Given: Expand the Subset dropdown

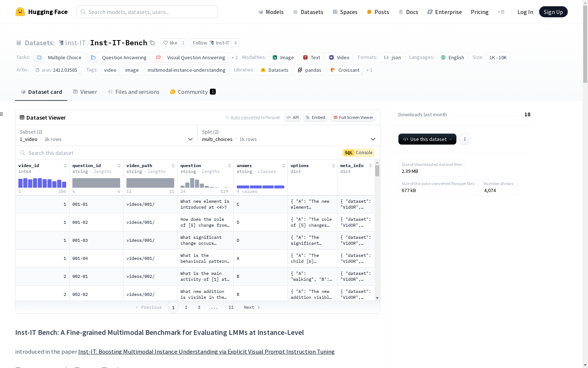Looking at the screenshot, I should 107,135.
